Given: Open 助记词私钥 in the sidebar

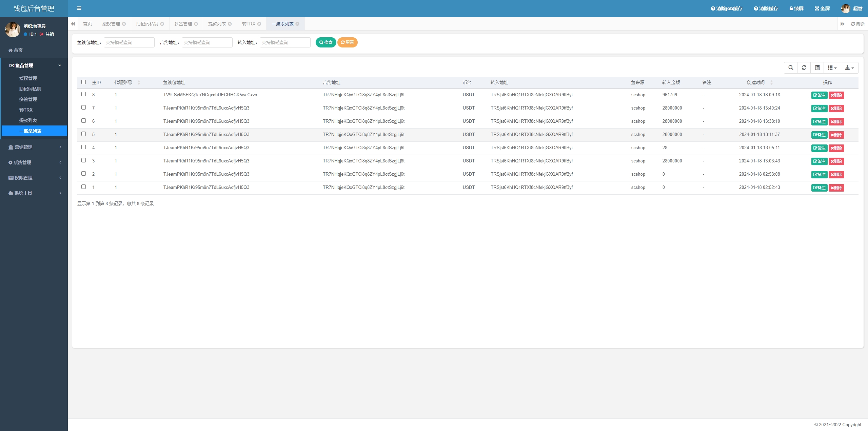Looking at the screenshot, I should tap(30, 89).
